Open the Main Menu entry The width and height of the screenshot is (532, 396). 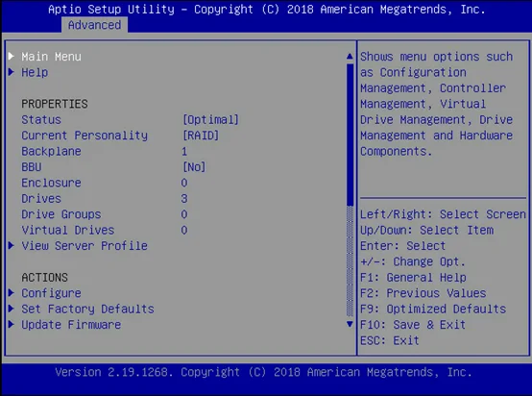[51, 57]
